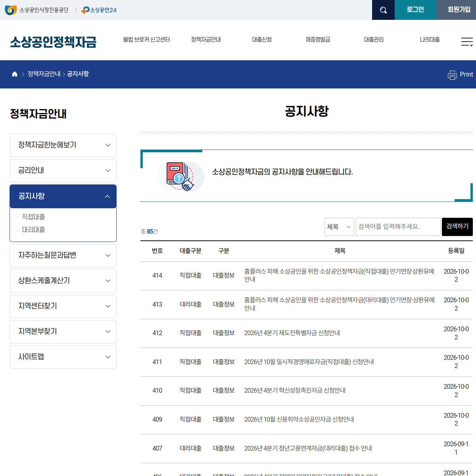Viewport: 476px width, 476px height.
Task: Expand 금리안내 sidebar section
Action: click(63, 171)
